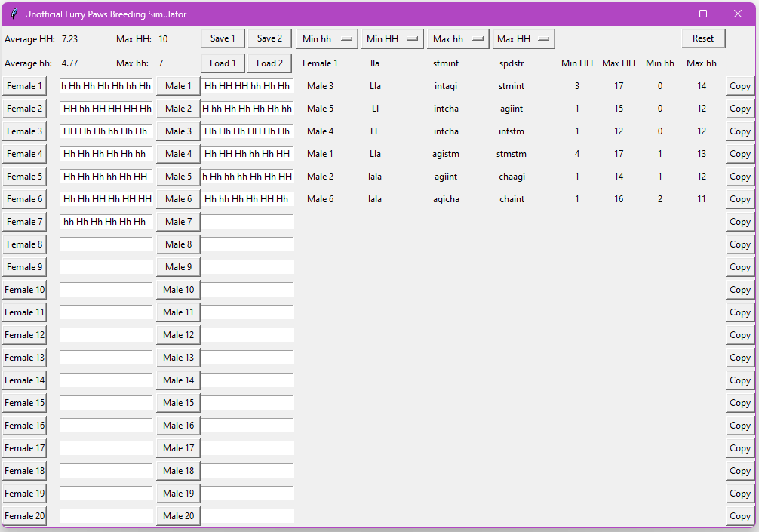This screenshot has width=759, height=532.
Task: Maximize the Breeding Simulator window
Action: coord(703,14)
